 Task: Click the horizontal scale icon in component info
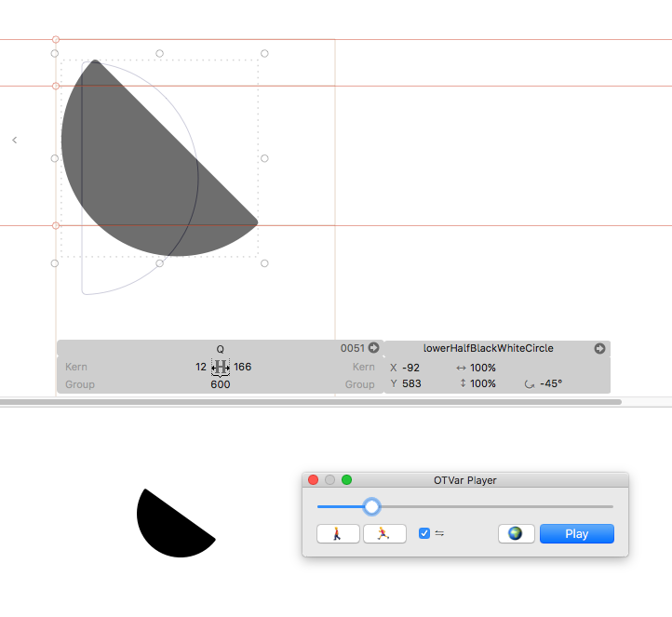pos(462,368)
